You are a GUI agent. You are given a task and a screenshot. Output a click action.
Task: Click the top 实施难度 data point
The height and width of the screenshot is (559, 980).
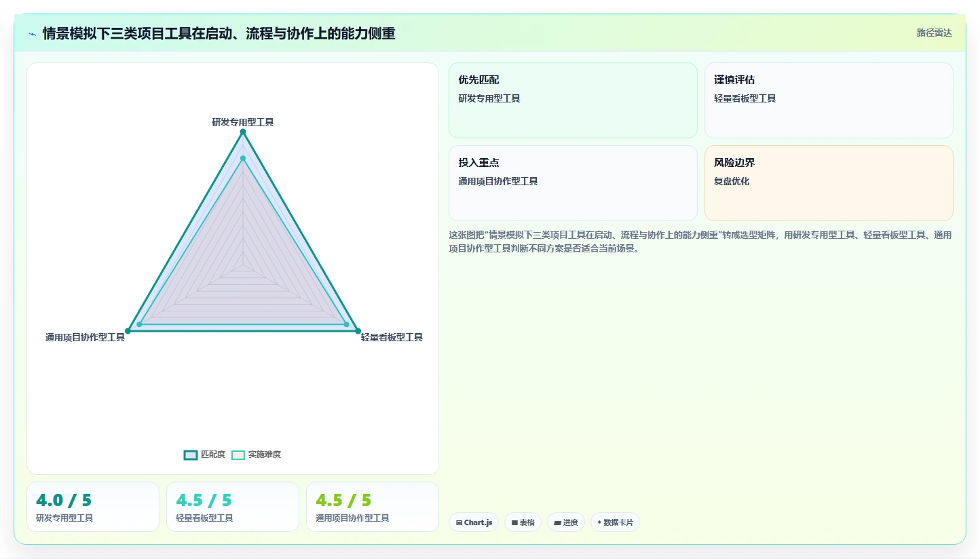coord(243,158)
